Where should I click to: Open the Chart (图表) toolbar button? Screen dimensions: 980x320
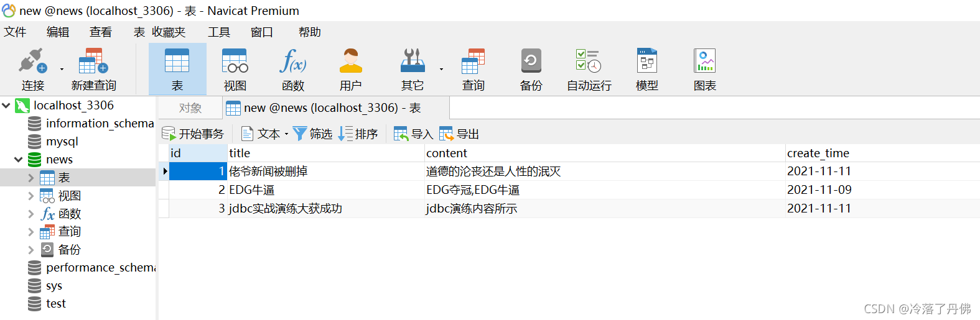[x=705, y=70]
